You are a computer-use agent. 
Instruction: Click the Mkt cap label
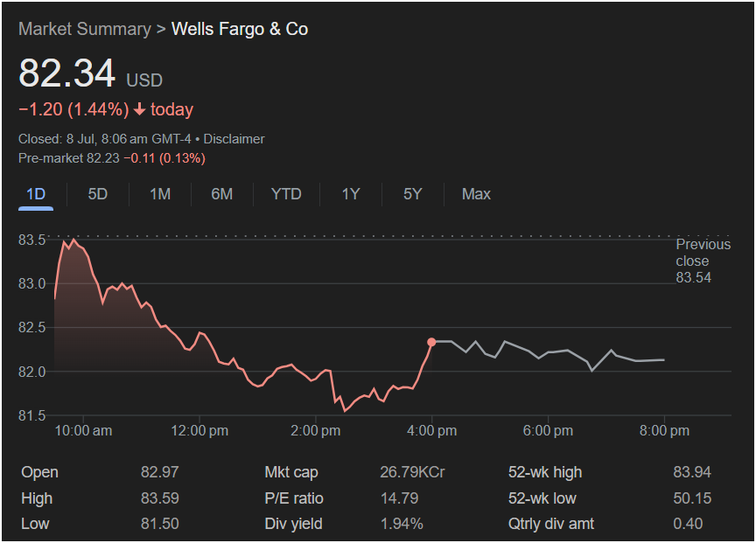(291, 472)
